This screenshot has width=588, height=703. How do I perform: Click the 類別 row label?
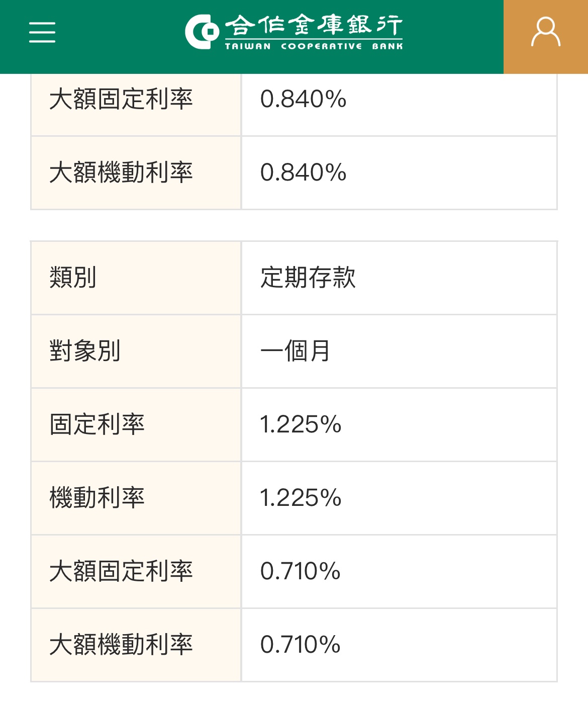pyautogui.click(x=73, y=278)
